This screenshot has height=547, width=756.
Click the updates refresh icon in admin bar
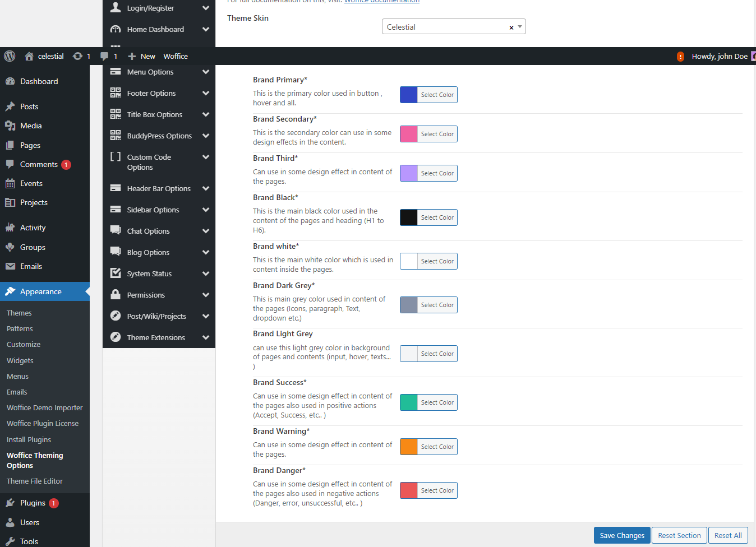pos(78,56)
